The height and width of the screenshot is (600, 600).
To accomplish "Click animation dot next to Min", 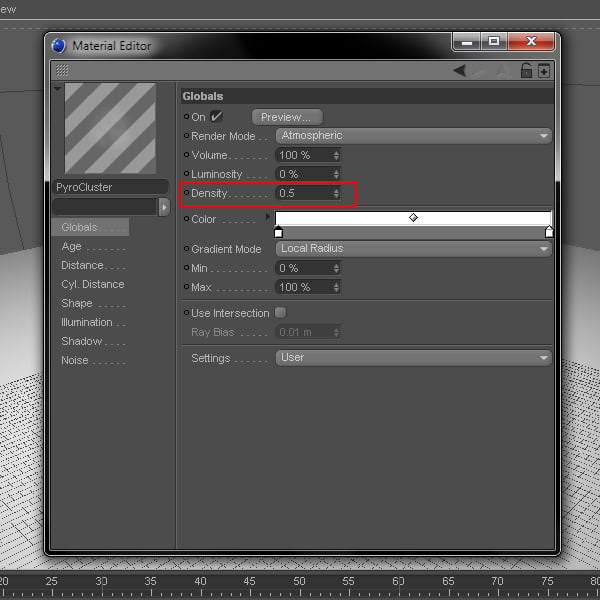I will [x=186, y=267].
